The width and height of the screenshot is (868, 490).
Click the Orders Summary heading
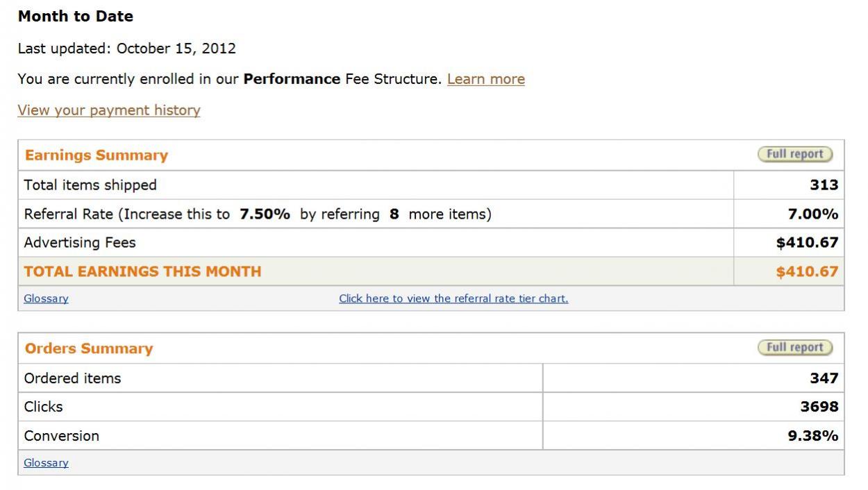89,348
